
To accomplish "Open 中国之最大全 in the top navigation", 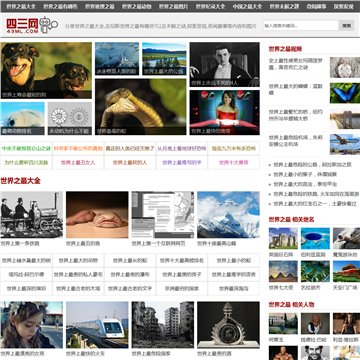I will click(247, 6).
